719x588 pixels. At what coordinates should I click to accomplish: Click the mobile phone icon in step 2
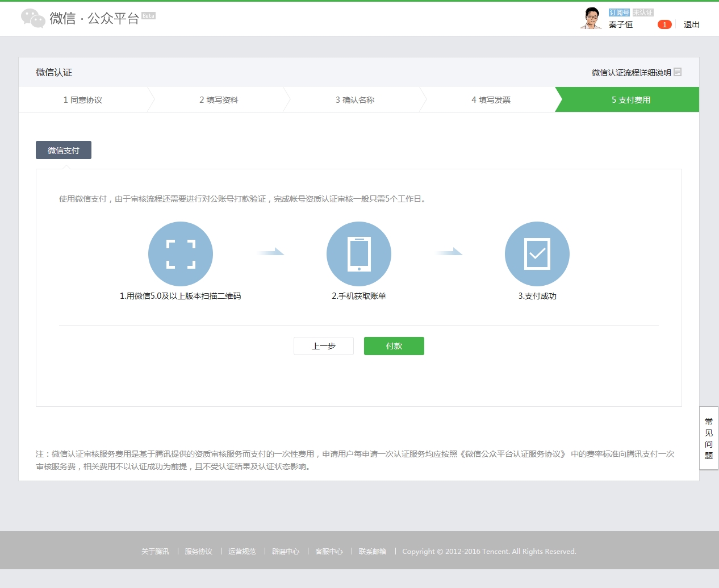point(359,254)
